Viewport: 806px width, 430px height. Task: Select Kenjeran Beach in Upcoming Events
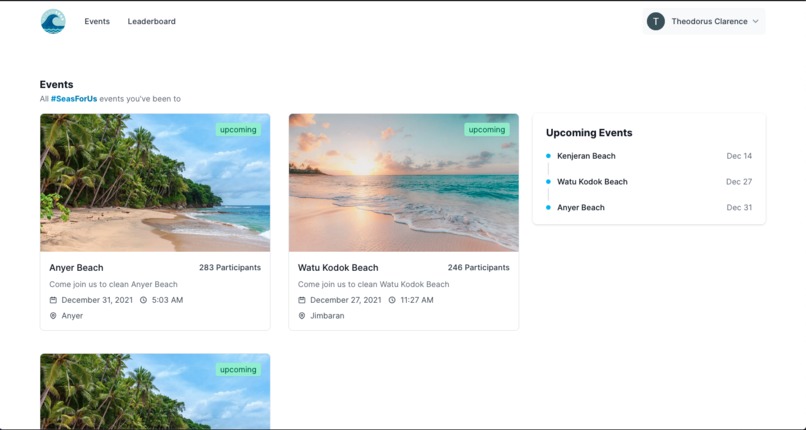click(x=586, y=156)
